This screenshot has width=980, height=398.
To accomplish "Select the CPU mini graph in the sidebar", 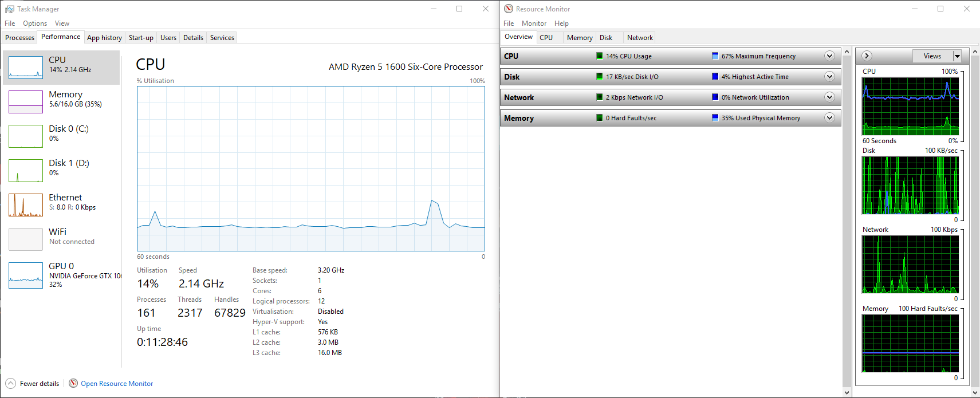I will (26, 67).
